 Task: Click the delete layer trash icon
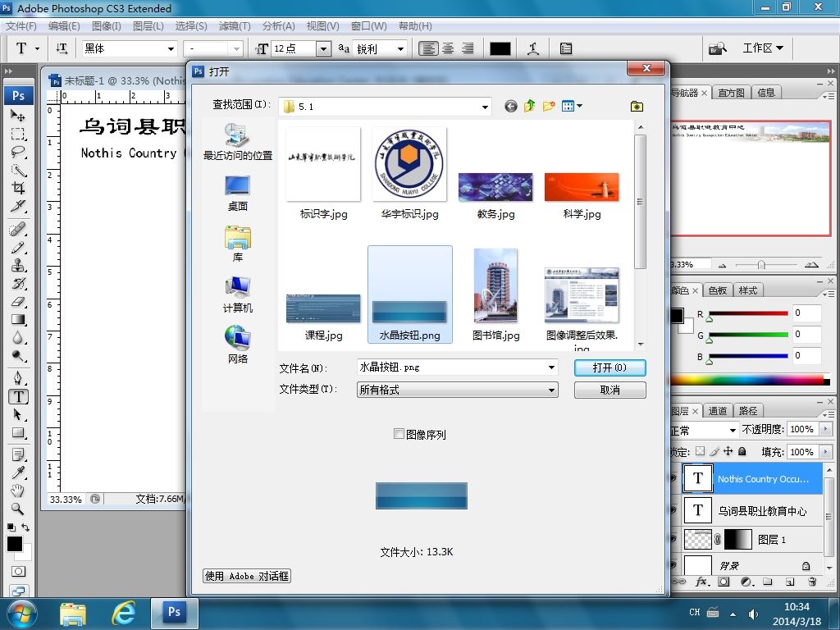point(812,582)
